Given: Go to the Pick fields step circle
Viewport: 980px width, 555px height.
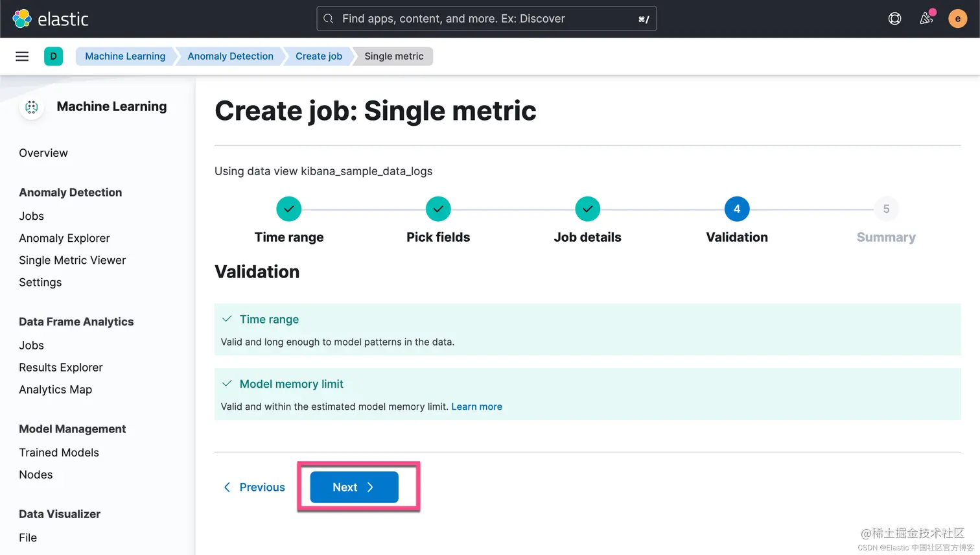Looking at the screenshot, I should 438,209.
